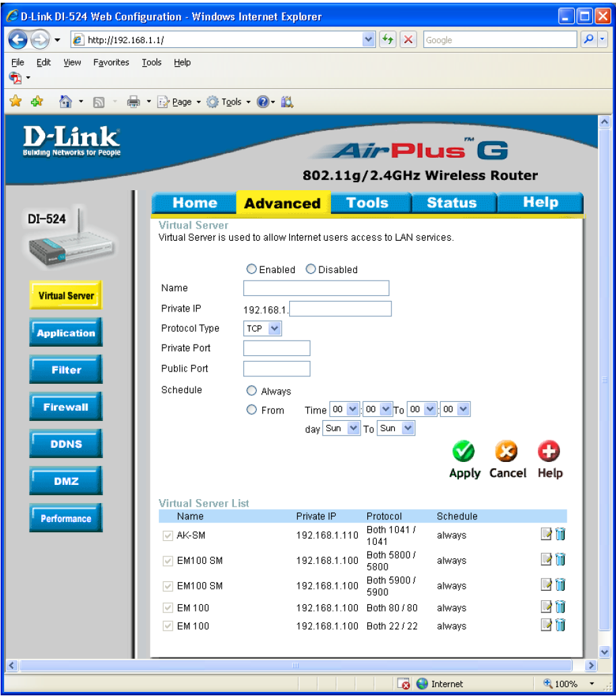616x696 pixels.
Task: Edit the EM100 SM port 5800 entry
Action: (547, 559)
